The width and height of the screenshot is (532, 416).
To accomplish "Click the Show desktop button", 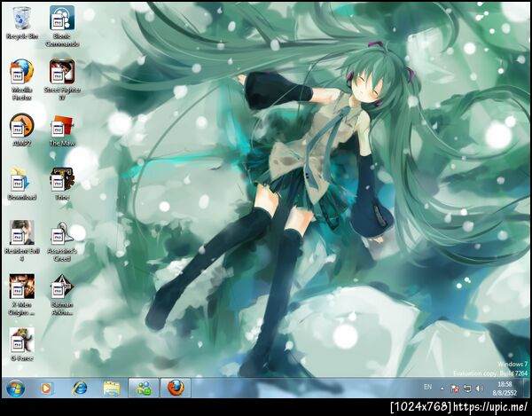I will [x=527, y=388].
